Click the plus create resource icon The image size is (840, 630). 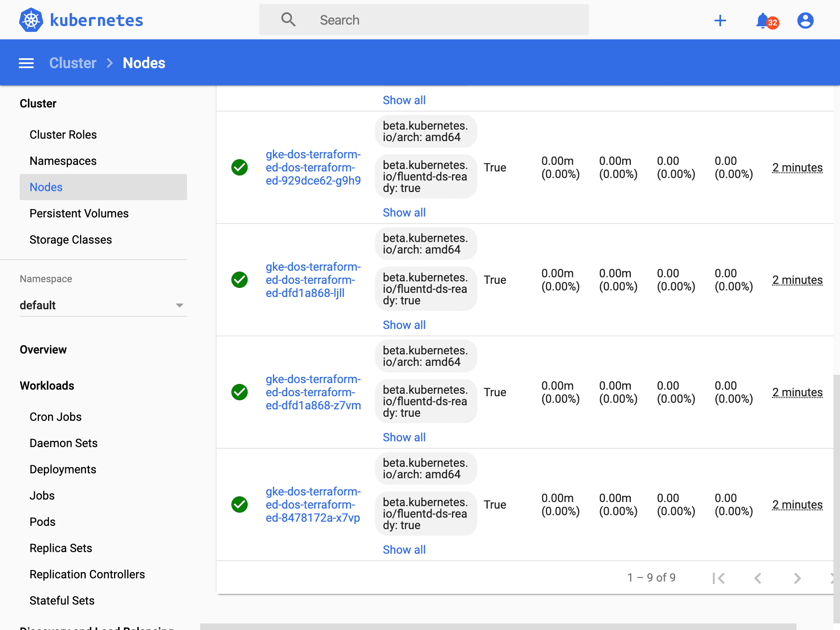click(x=720, y=21)
